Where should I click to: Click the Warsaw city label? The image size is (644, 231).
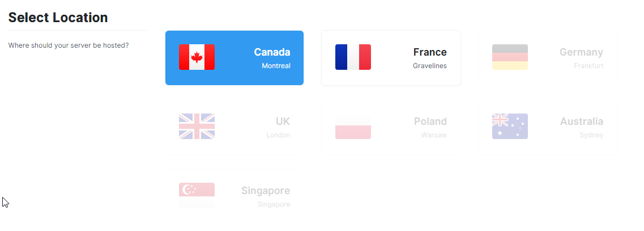(434, 135)
